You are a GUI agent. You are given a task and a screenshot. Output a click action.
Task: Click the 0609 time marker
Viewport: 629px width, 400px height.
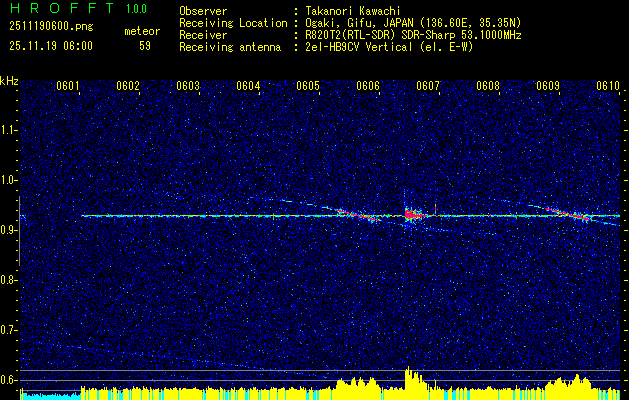coord(548,86)
